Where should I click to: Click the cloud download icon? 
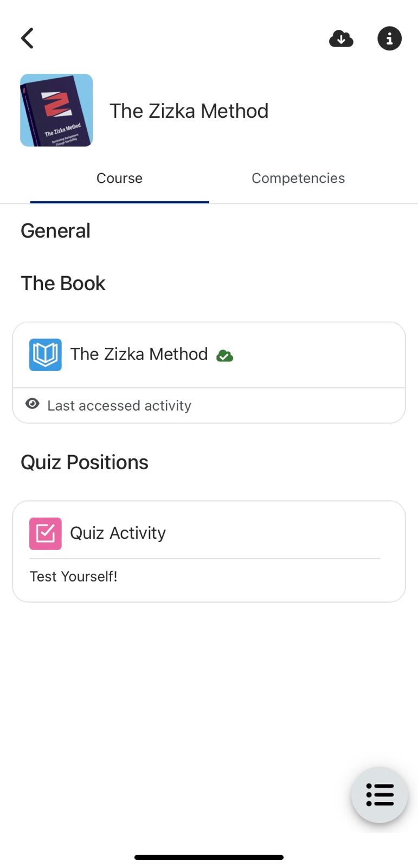(x=341, y=39)
